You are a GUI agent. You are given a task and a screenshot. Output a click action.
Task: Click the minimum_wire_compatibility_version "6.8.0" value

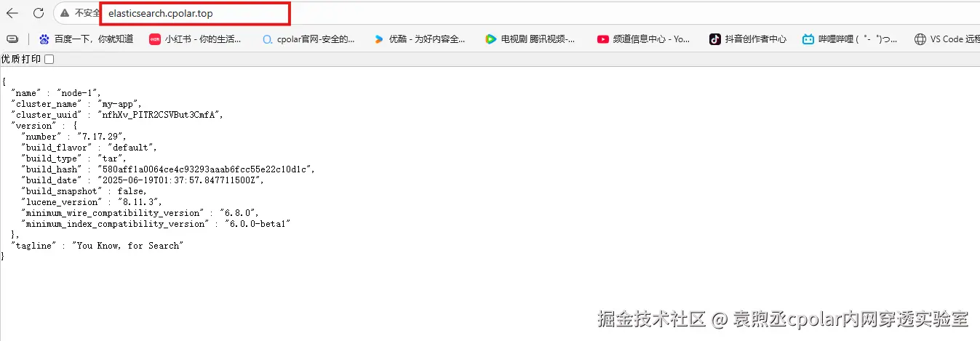(x=238, y=213)
